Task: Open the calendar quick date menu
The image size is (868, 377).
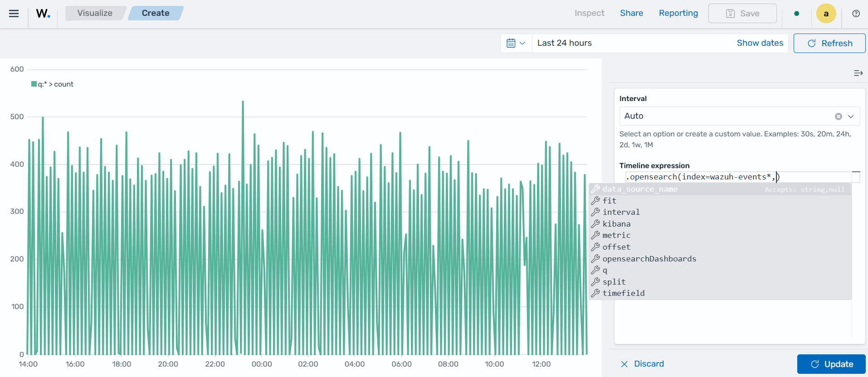Action: coord(516,43)
